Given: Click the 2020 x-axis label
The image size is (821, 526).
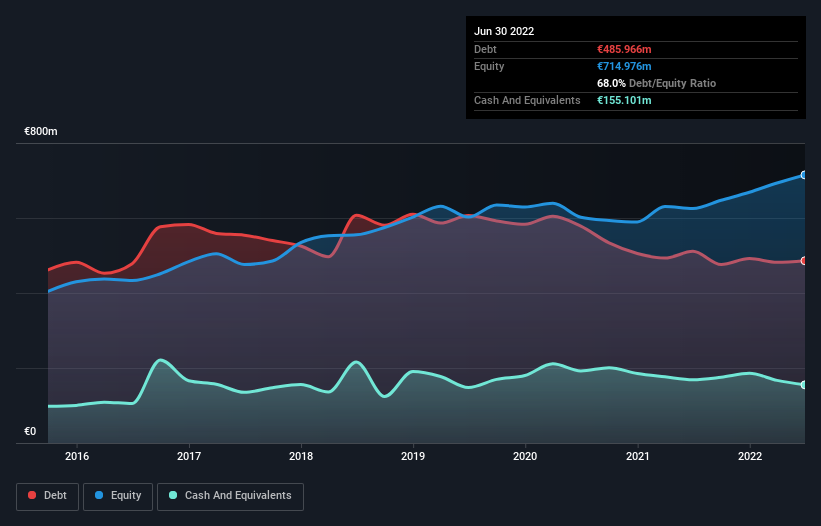Looking at the screenshot, I should tap(525, 456).
